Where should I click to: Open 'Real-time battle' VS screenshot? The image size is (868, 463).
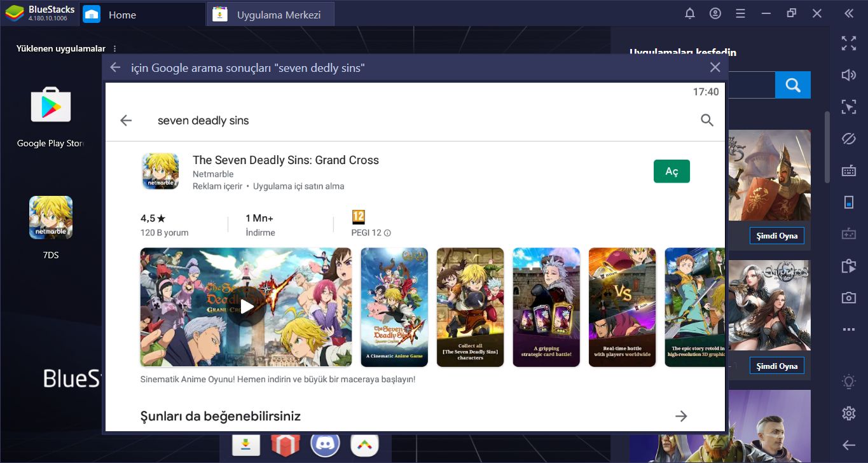click(x=622, y=307)
